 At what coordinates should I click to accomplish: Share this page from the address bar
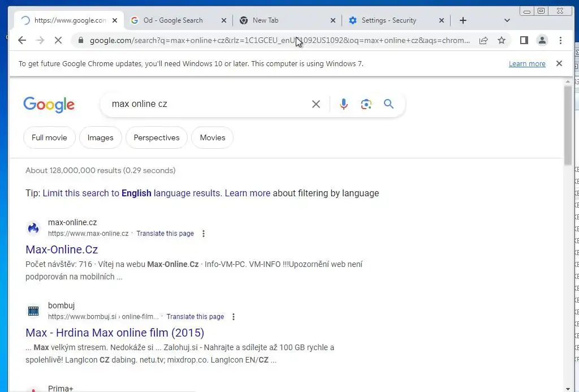click(483, 40)
